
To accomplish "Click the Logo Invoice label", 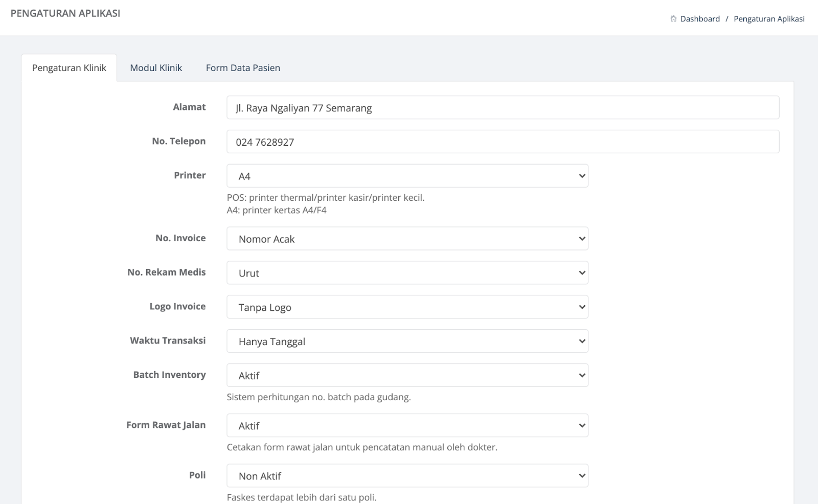I will 177,307.
